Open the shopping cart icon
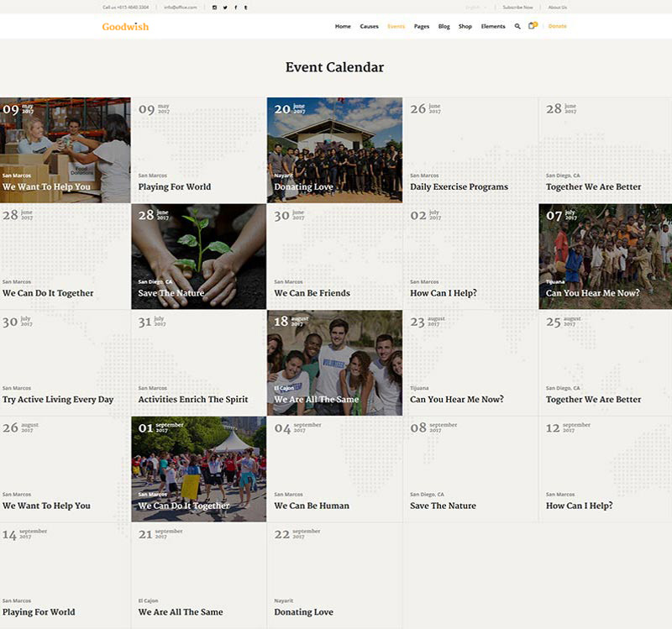 [532, 26]
